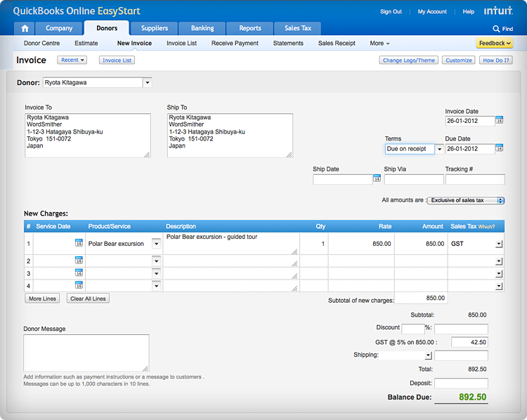Open the Help link
The image size is (527, 420).
coord(469,11)
